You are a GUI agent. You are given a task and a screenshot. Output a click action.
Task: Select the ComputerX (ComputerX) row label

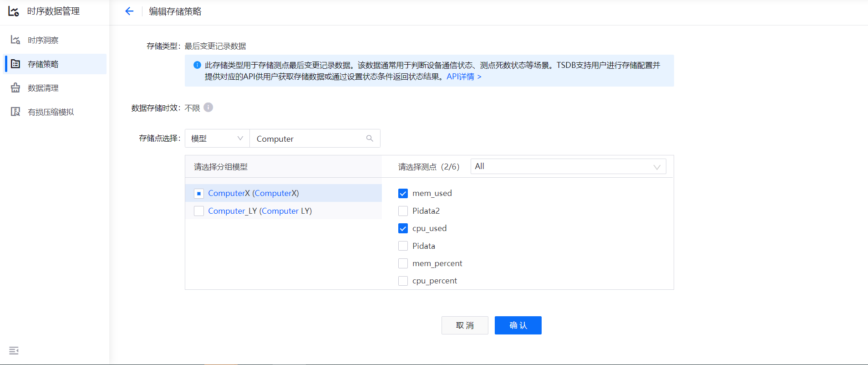pos(254,193)
